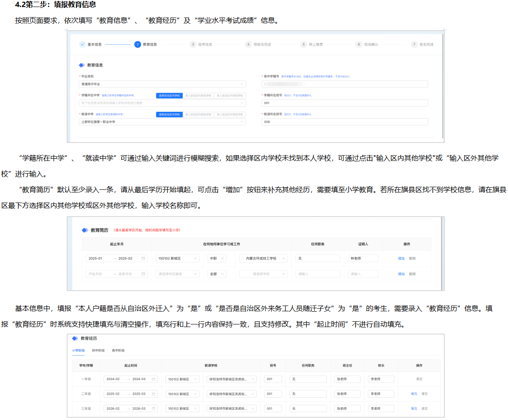Viewport: 508px width, 420px height.
Task: Click the blue diamond icon beside 教育简历
Action: coord(85,230)
